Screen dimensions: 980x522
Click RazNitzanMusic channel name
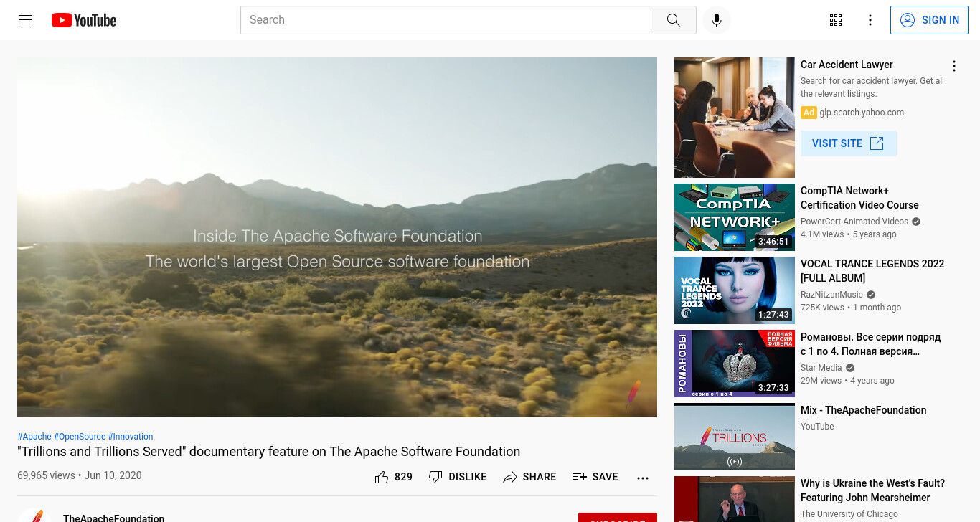click(831, 295)
